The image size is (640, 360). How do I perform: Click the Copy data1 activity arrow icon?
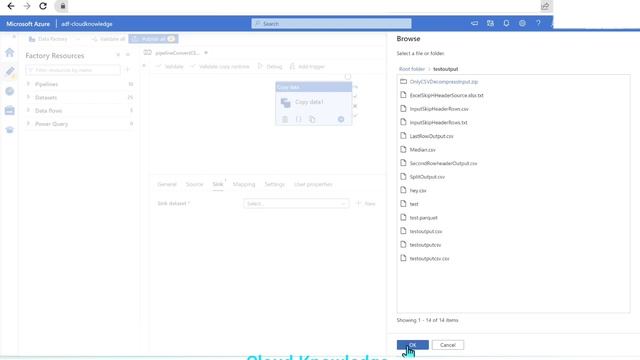coord(341,119)
